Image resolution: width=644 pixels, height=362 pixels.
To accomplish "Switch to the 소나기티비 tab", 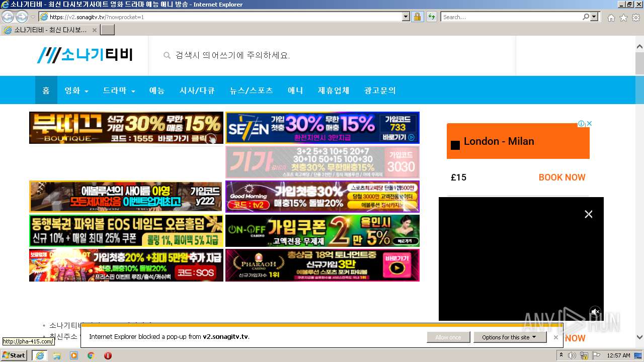I will (49, 30).
